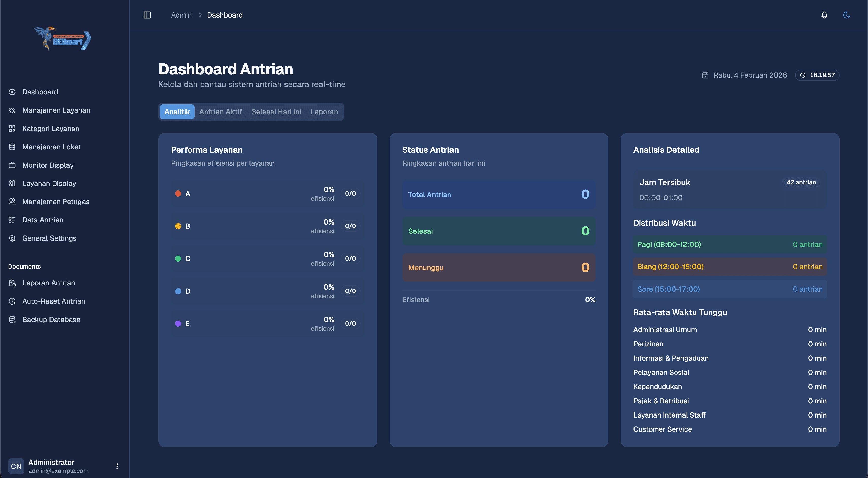
Task: Open General Settings with the gear icon
Action: [x=12, y=238]
